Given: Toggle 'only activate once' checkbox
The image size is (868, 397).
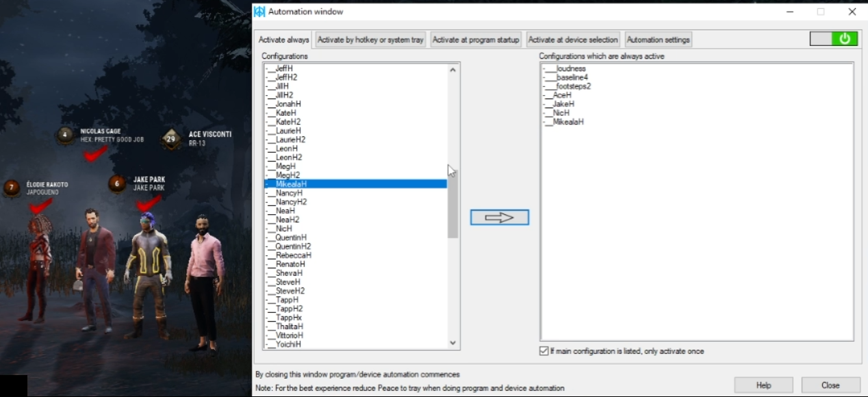Looking at the screenshot, I should coord(544,351).
